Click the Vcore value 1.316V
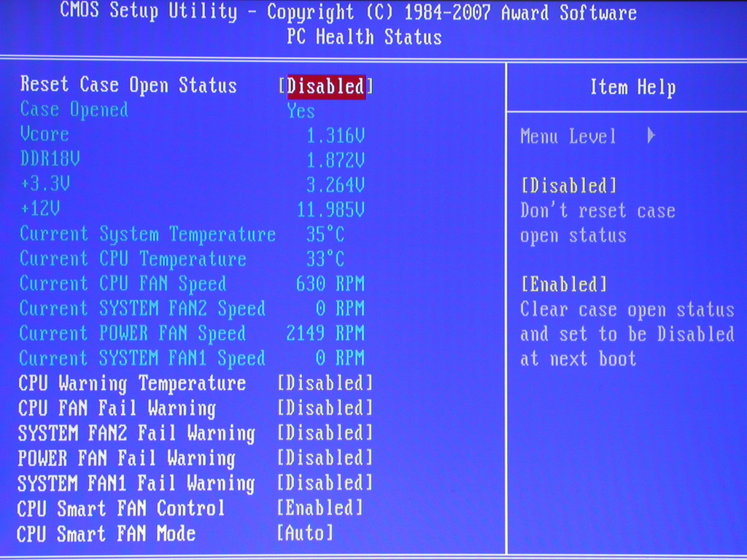The height and width of the screenshot is (560, 747). coord(336,136)
